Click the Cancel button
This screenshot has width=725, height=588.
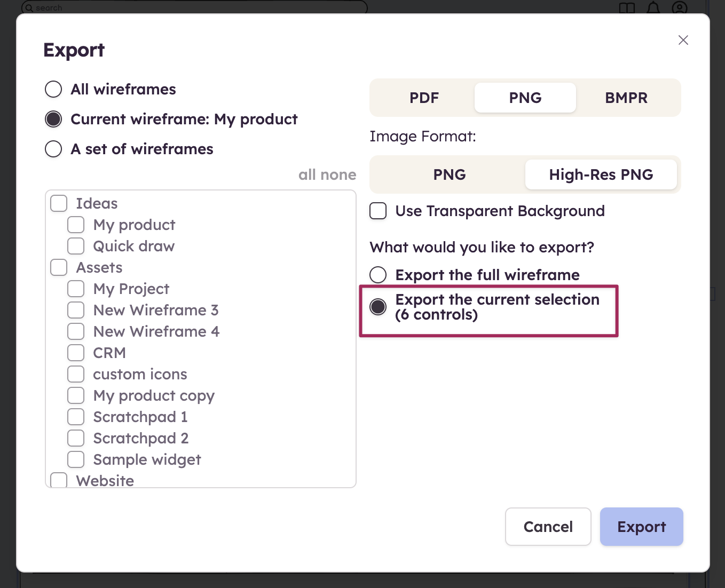(x=548, y=527)
